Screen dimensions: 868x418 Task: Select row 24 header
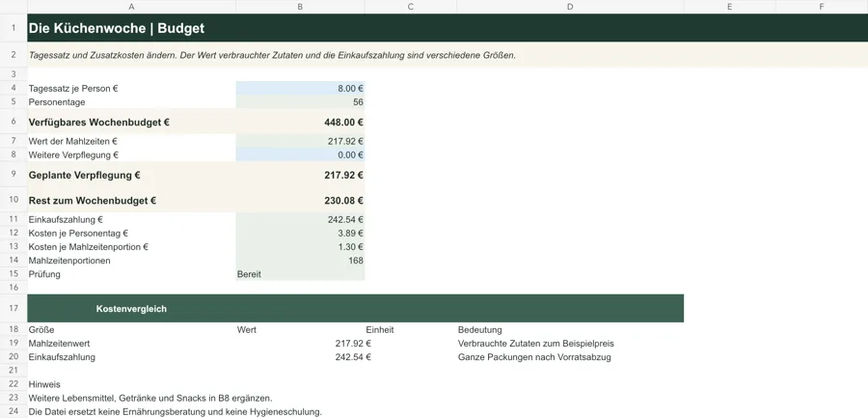[x=14, y=411]
